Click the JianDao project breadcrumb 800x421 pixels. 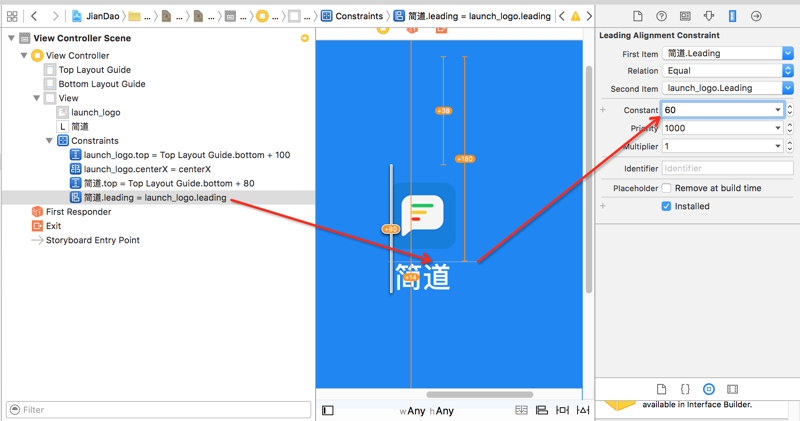coord(95,16)
